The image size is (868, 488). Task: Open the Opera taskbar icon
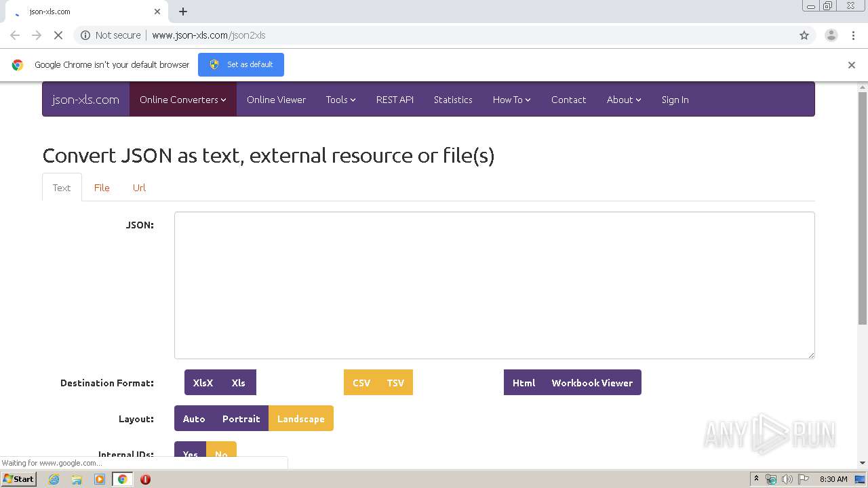[145, 479]
